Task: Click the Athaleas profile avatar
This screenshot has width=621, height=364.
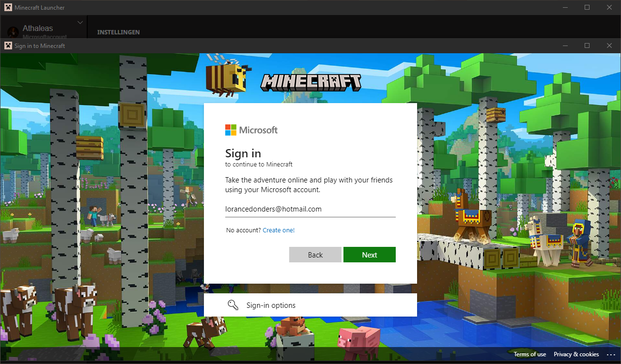Action: click(14, 31)
